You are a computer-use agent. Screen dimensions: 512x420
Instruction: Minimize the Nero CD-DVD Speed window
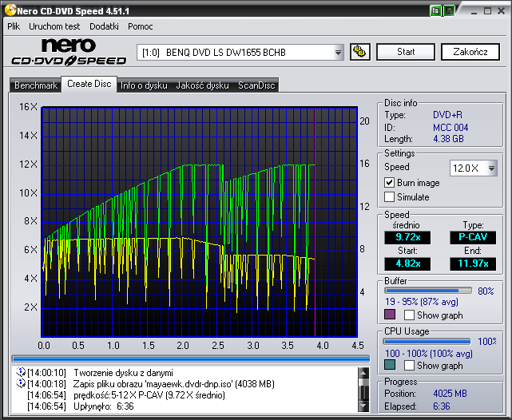[474, 11]
